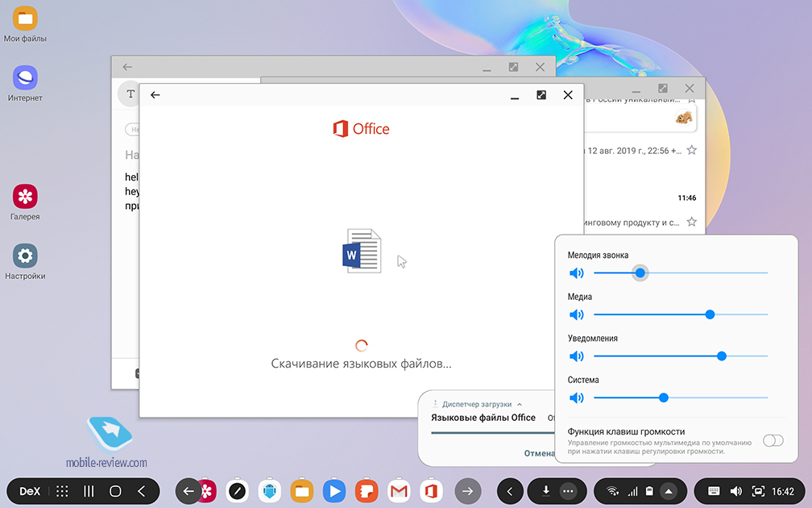The height and width of the screenshot is (508, 812).
Task: Expand quick settings with the up arrow
Action: point(669,491)
